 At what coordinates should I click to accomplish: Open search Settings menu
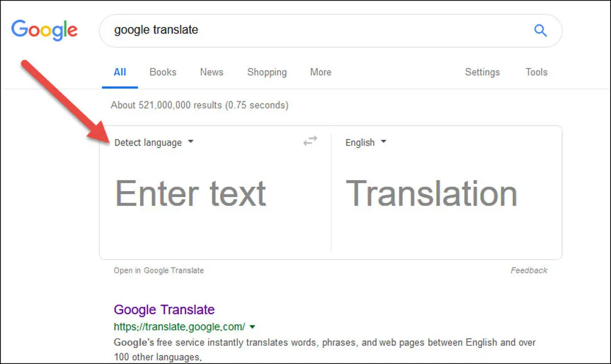point(482,72)
